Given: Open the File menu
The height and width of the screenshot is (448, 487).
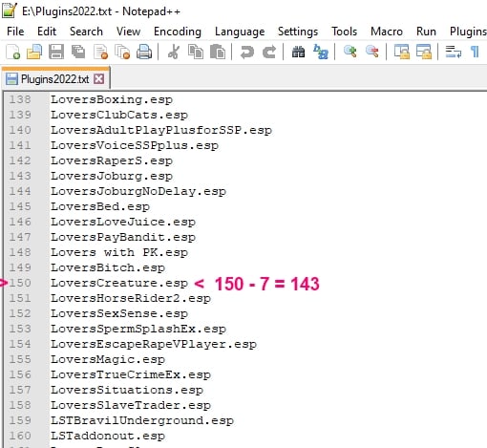Looking at the screenshot, I should tap(15, 32).
